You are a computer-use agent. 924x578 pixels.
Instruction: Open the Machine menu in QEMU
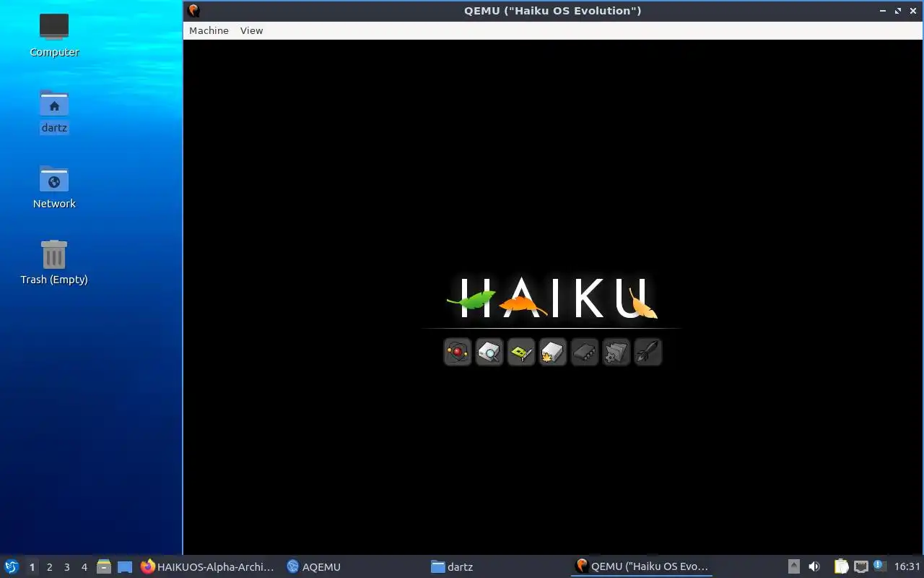pyautogui.click(x=209, y=30)
